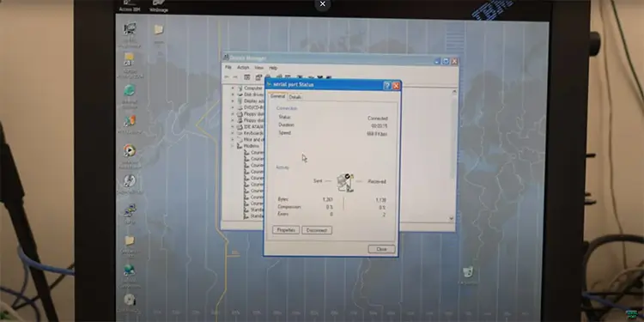The width and height of the screenshot is (644, 322).
Task: Click the 'Bytes' row label
Action: tap(283, 199)
